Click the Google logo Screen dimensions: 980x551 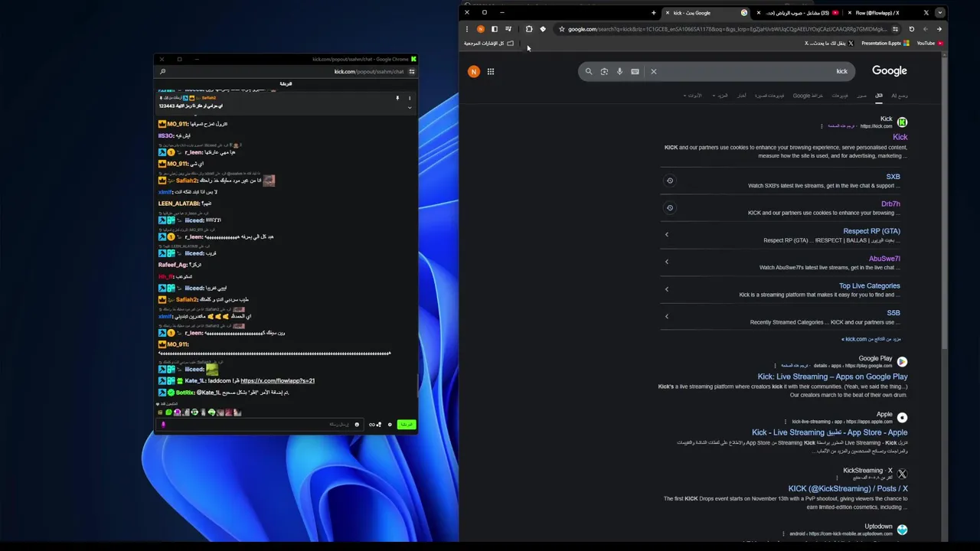[889, 70]
